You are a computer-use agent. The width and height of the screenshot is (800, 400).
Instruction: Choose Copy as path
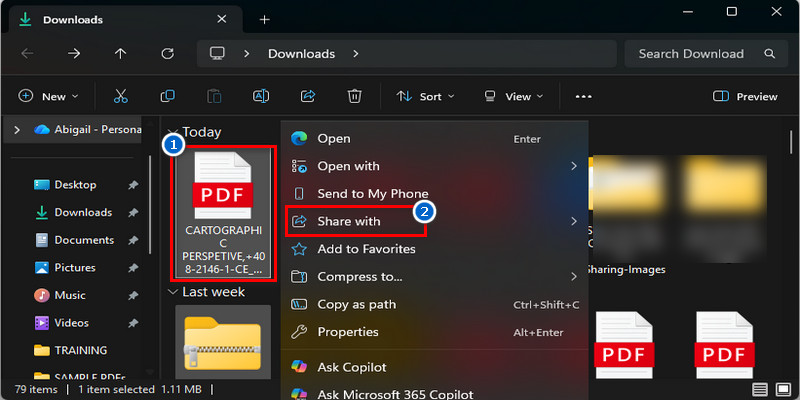click(435, 304)
